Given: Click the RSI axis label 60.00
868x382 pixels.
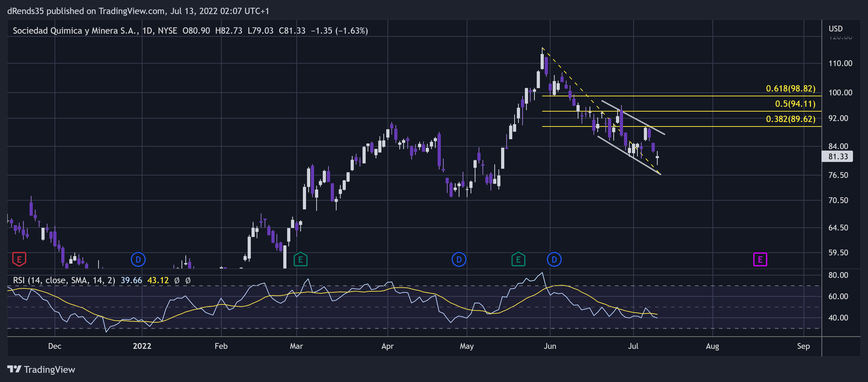Looking at the screenshot, I should (x=838, y=296).
